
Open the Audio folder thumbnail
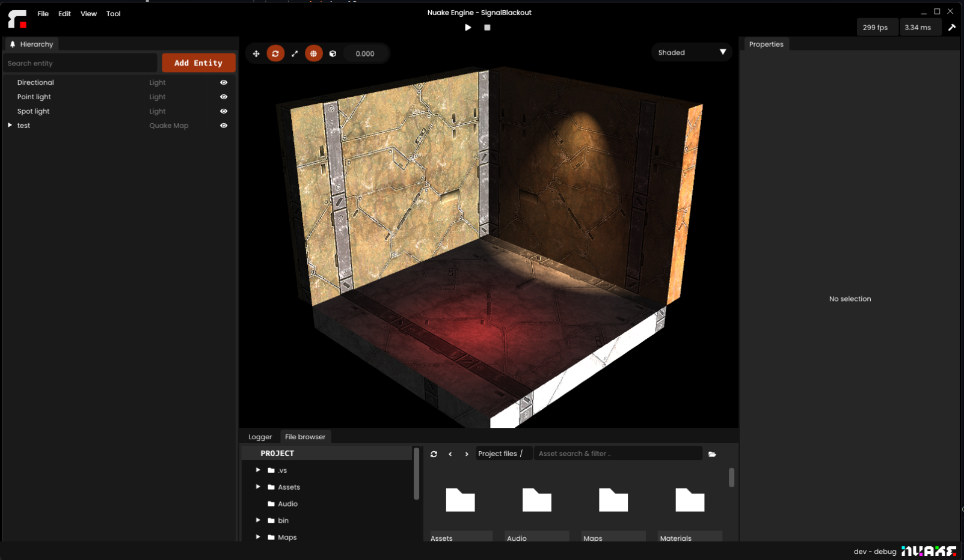536,500
